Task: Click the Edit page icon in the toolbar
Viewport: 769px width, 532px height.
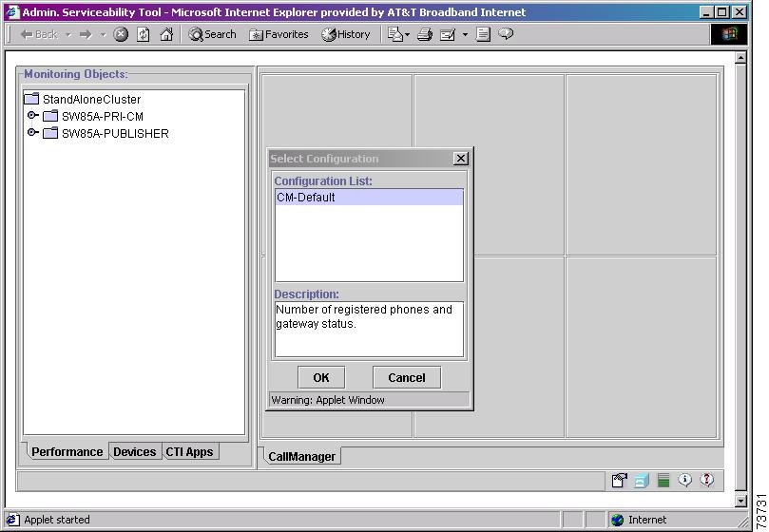Action: pos(448,34)
